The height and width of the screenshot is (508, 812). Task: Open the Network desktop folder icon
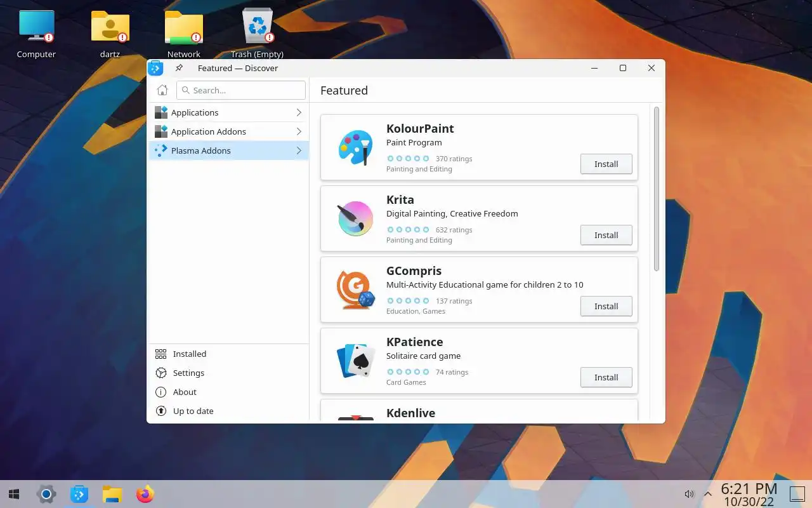[x=183, y=26]
